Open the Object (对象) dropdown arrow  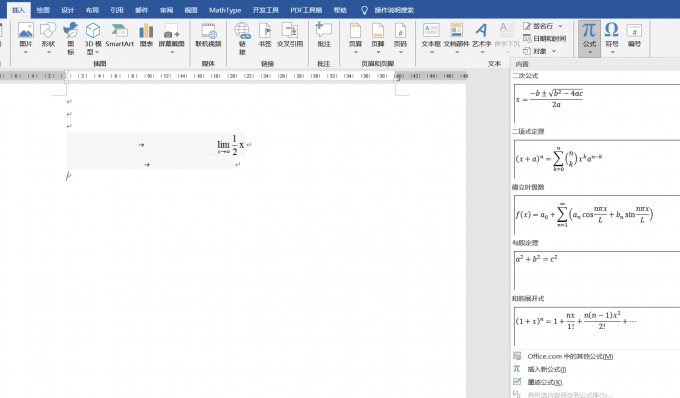tap(554, 51)
